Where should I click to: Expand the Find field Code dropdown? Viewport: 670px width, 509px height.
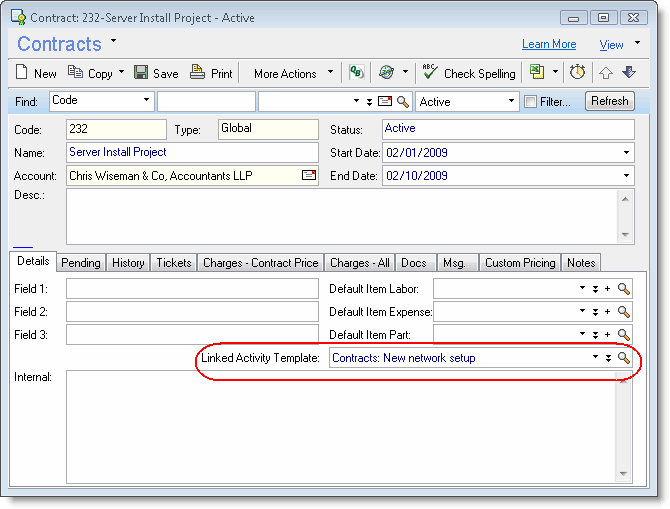pyautogui.click(x=146, y=101)
